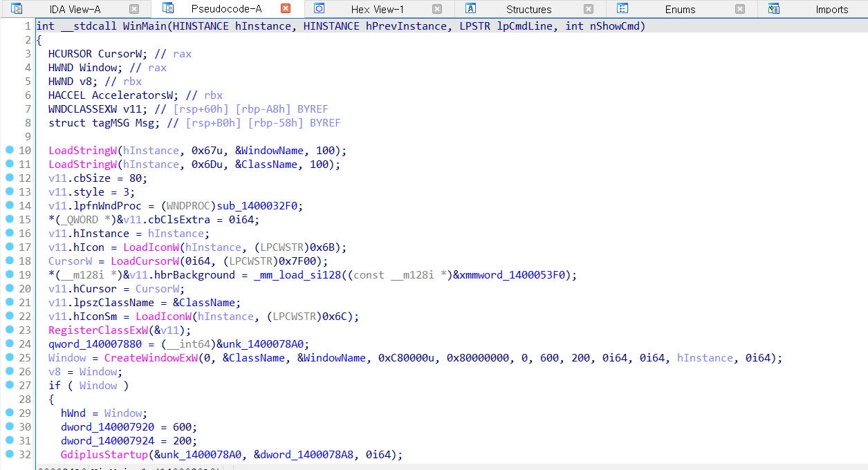
Task: Click the WNDCLASSEXW type declaration
Action: click(82, 109)
